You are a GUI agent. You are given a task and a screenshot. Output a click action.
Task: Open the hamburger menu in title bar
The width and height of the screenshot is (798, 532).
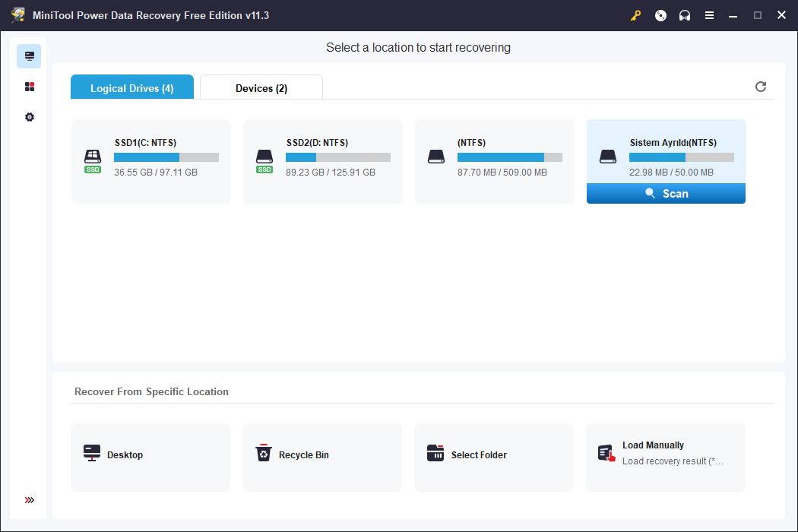coord(709,15)
